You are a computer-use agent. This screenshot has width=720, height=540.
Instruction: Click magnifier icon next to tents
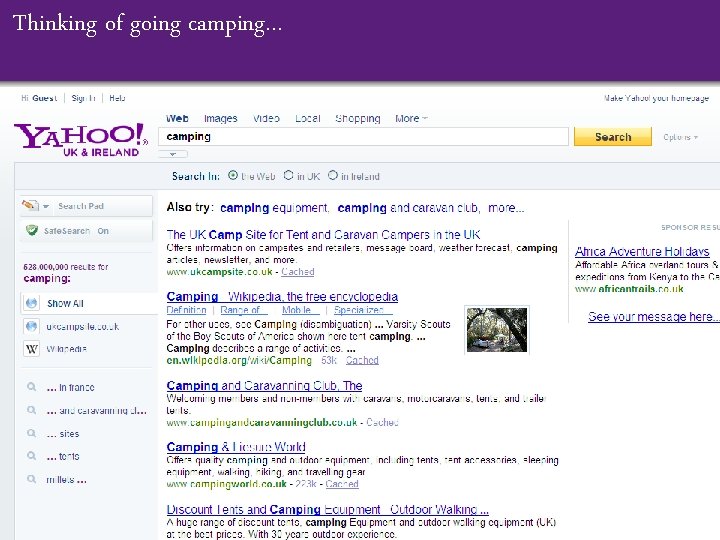coord(31,456)
